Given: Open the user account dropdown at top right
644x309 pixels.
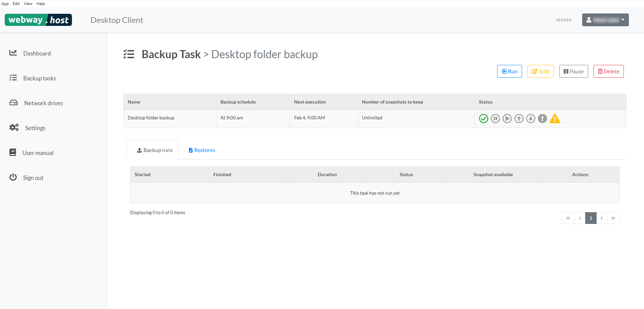Looking at the screenshot, I should 605,20.
